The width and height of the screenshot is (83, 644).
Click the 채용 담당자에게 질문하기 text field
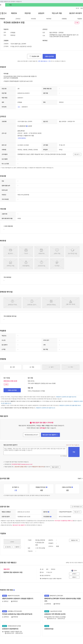(x=35, y=451)
